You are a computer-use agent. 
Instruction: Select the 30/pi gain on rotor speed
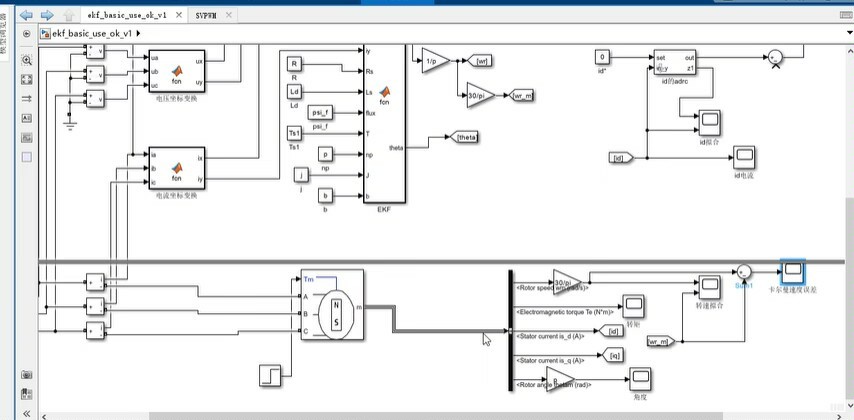pos(568,282)
